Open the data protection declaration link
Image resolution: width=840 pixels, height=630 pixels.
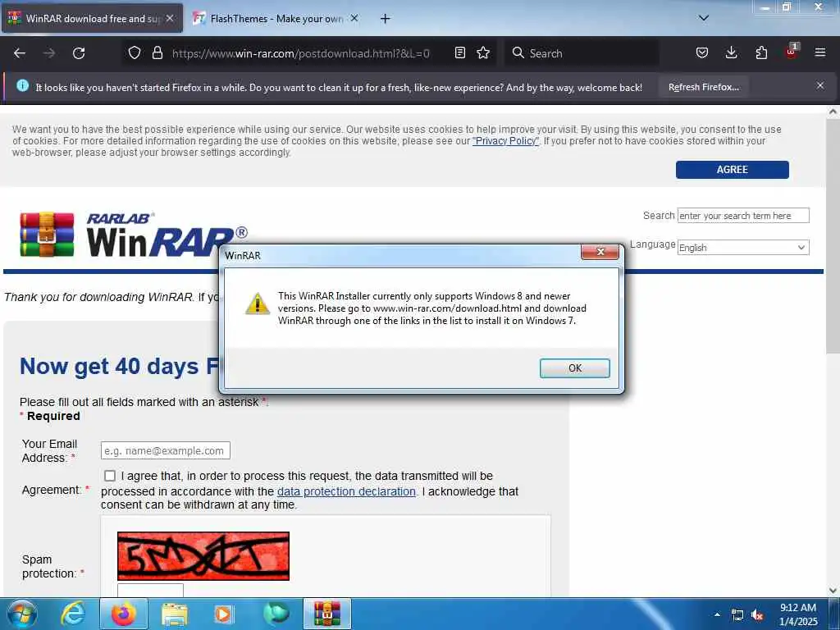tap(346, 491)
